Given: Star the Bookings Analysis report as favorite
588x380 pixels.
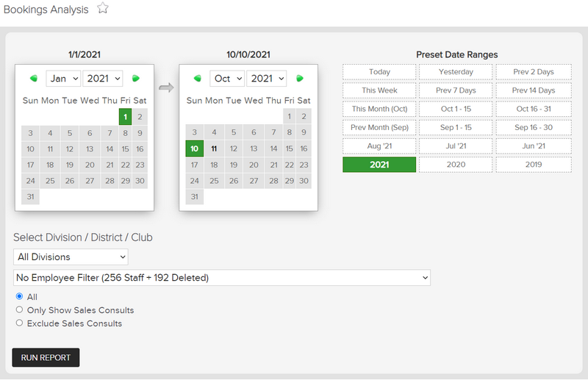Looking at the screenshot, I should (103, 8).
